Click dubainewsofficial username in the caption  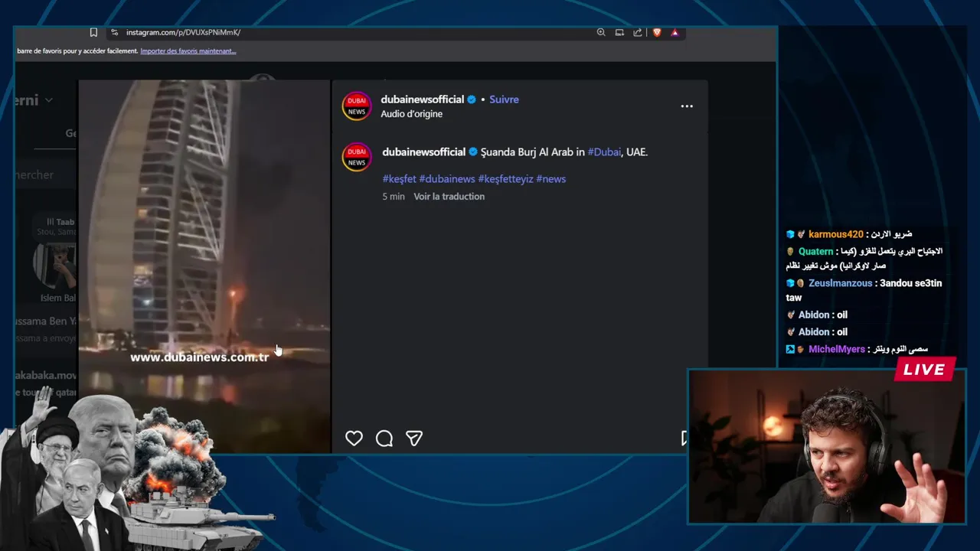pyautogui.click(x=424, y=152)
